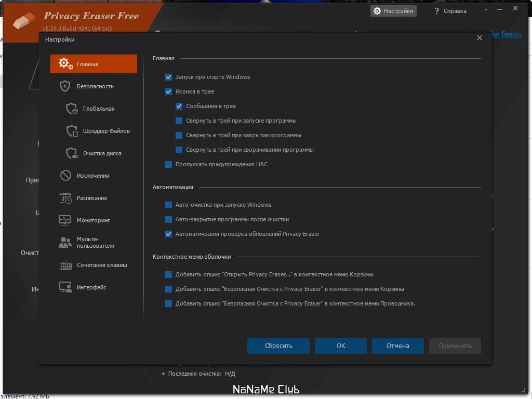Click Последняя очистка status text
Screen dimensions: 532x399
pyautogui.click(x=202, y=374)
